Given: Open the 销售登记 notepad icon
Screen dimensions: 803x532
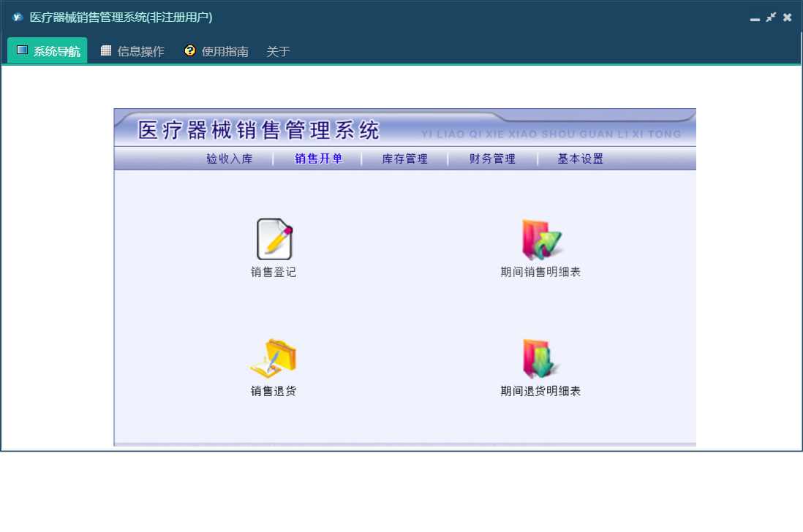Looking at the screenshot, I should coord(274,239).
